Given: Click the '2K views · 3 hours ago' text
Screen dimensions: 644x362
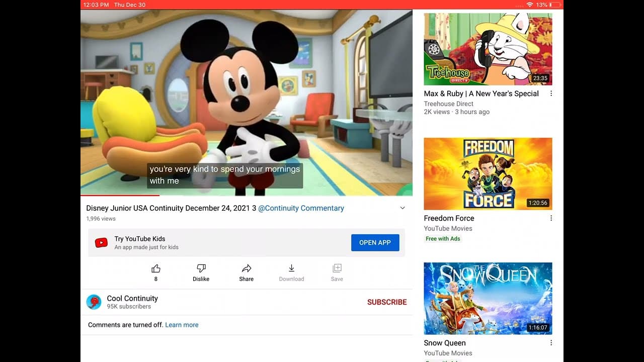Looking at the screenshot, I should [x=456, y=112].
